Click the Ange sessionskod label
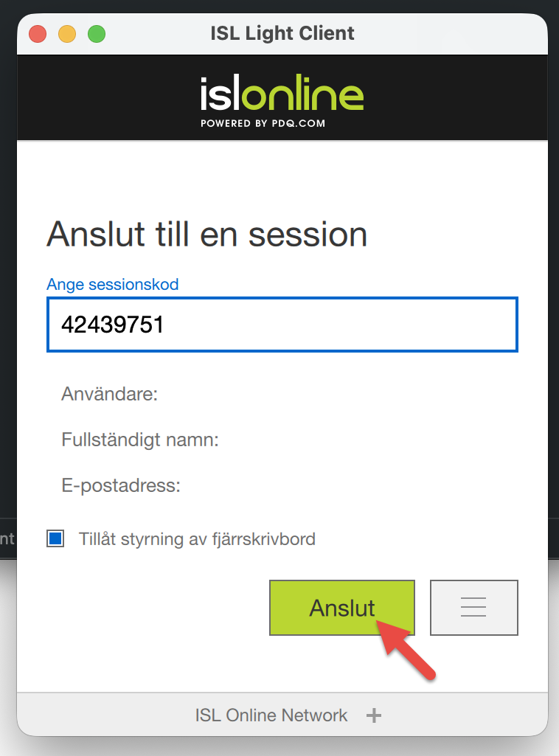 click(112, 284)
